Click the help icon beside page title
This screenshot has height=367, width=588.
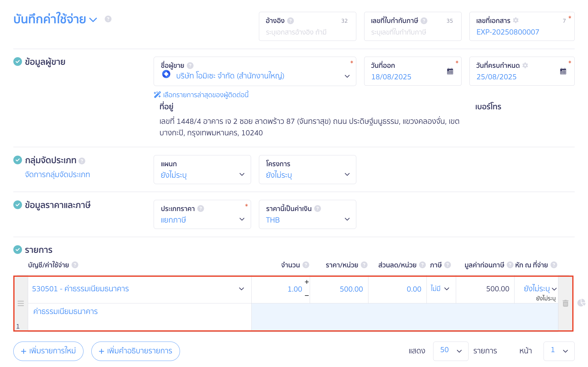[x=108, y=19]
